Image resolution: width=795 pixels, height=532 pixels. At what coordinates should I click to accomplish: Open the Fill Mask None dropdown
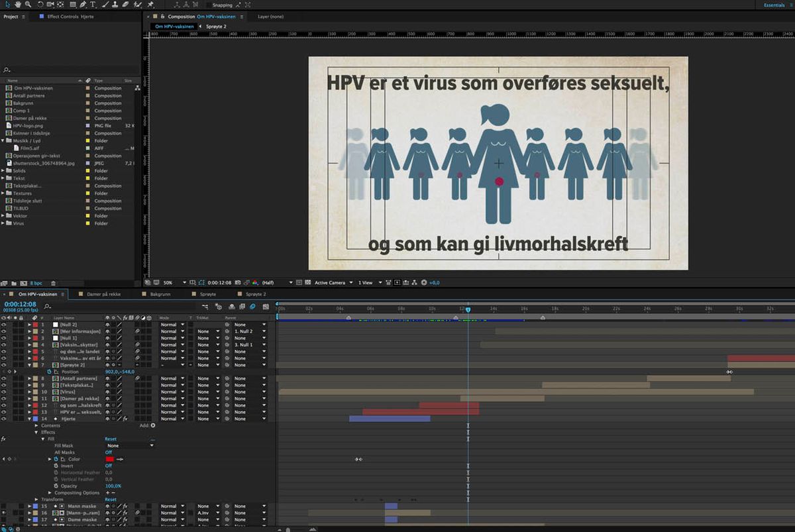[x=130, y=446]
